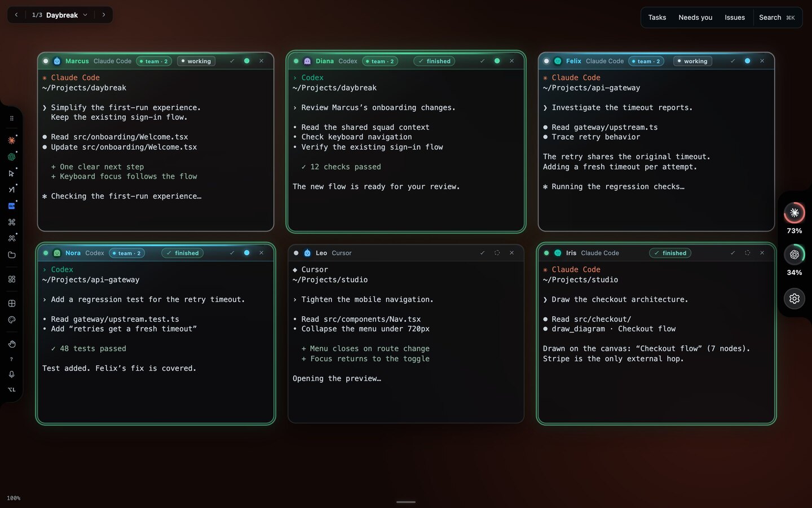The height and width of the screenshot is (508, 812).
Task: Click the team · 2 badge on Diana's card
Action: click(x=380, y=61)
